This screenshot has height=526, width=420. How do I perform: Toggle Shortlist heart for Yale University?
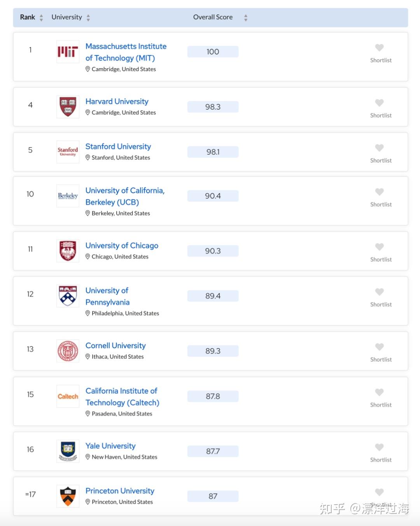click(380, 447)
